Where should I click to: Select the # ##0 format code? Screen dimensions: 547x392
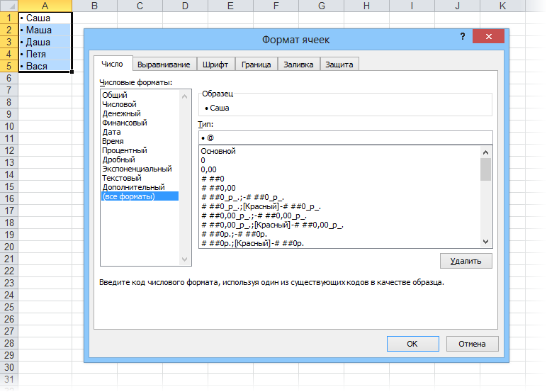click(339, 179)
